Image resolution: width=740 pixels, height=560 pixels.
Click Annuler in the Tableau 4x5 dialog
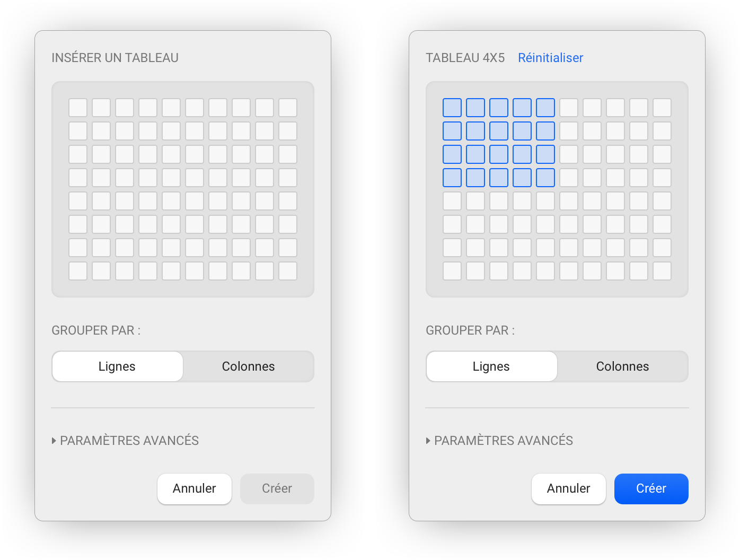click(x=568, y=488)
